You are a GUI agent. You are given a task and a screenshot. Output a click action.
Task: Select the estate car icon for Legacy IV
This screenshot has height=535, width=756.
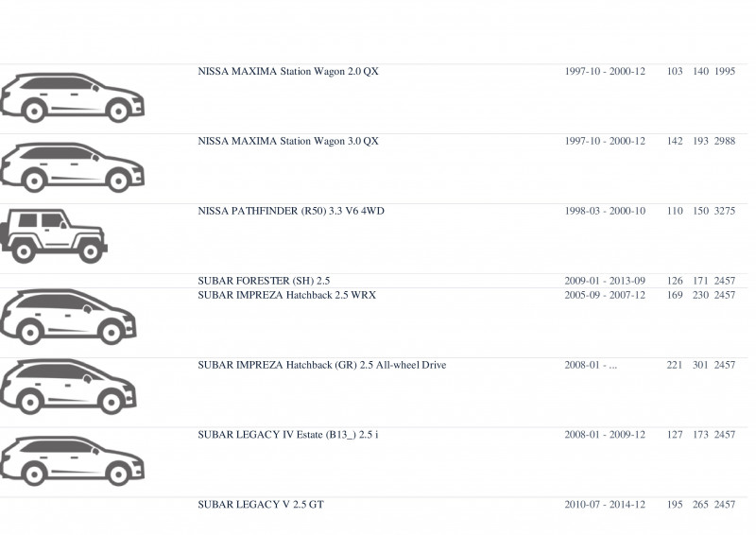[73, 460]
